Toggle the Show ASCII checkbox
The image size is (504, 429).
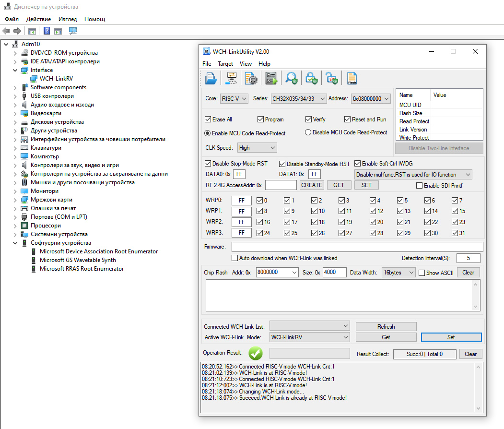(422, 273)
